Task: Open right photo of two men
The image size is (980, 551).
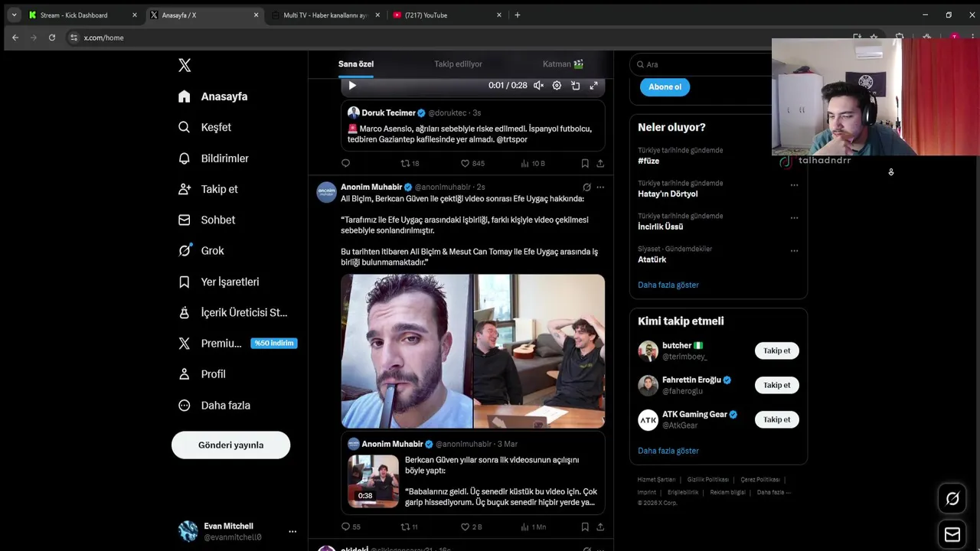Action: [x=539, y=351]
